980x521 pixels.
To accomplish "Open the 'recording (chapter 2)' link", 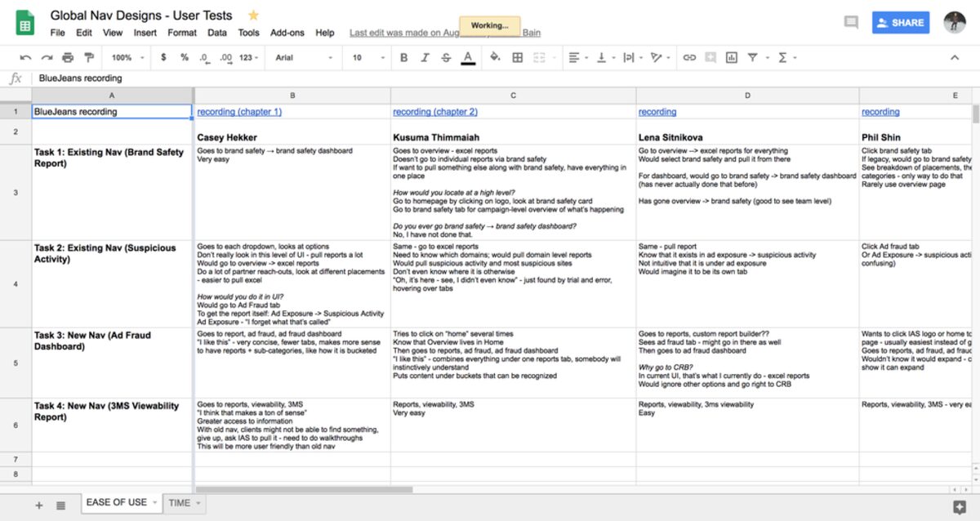I will point(435,112).
